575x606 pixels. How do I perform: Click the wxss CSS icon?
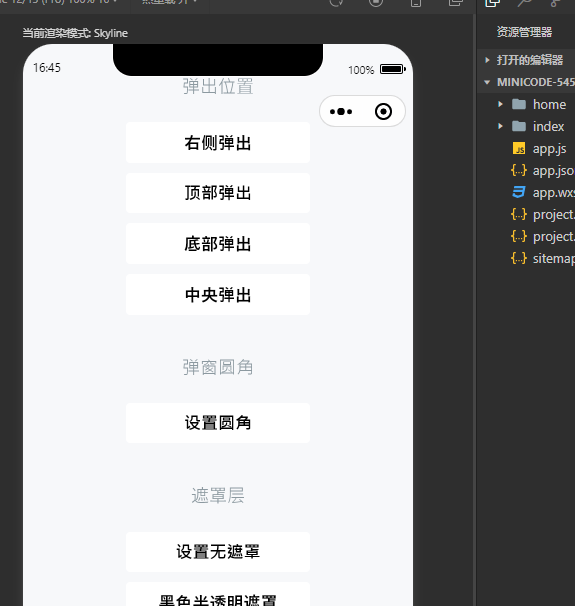(519, 192)
